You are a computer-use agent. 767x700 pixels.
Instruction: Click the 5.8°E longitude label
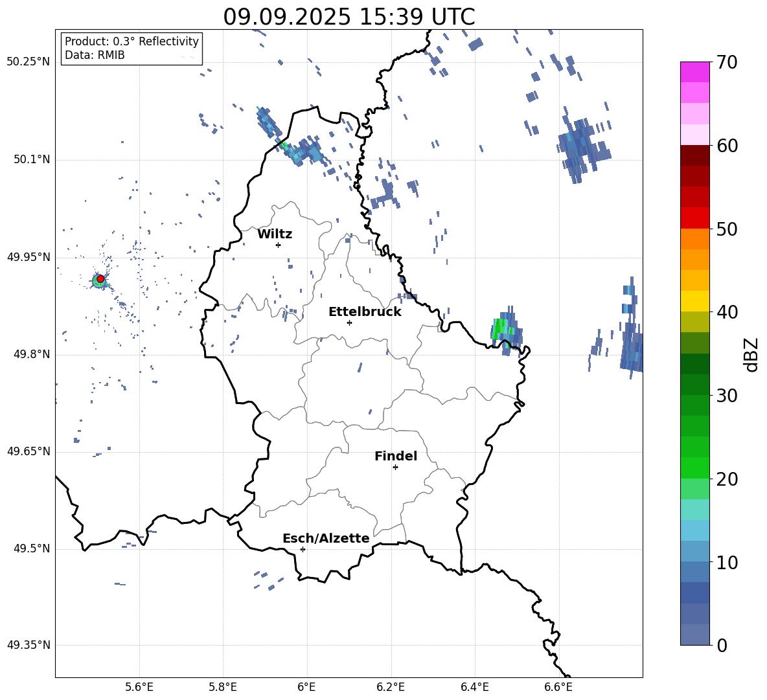pyautogui.click(x=223, y=687)
